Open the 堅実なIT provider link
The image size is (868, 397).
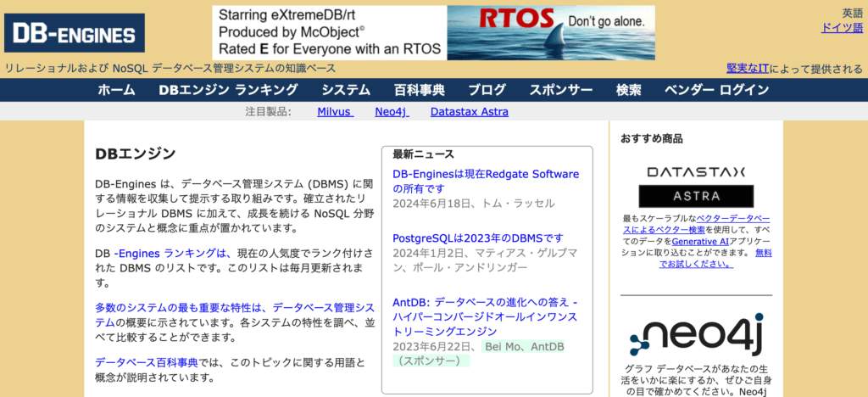click(748, 69)
